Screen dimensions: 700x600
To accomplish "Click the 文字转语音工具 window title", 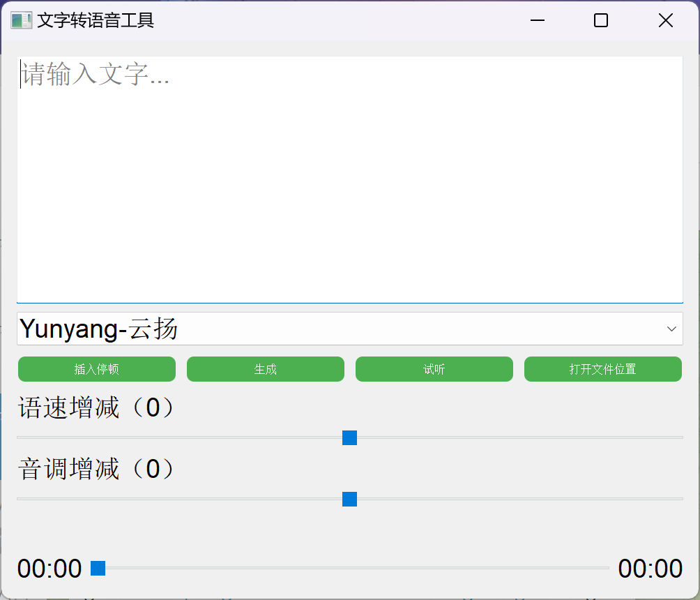I will coord(96,20).
